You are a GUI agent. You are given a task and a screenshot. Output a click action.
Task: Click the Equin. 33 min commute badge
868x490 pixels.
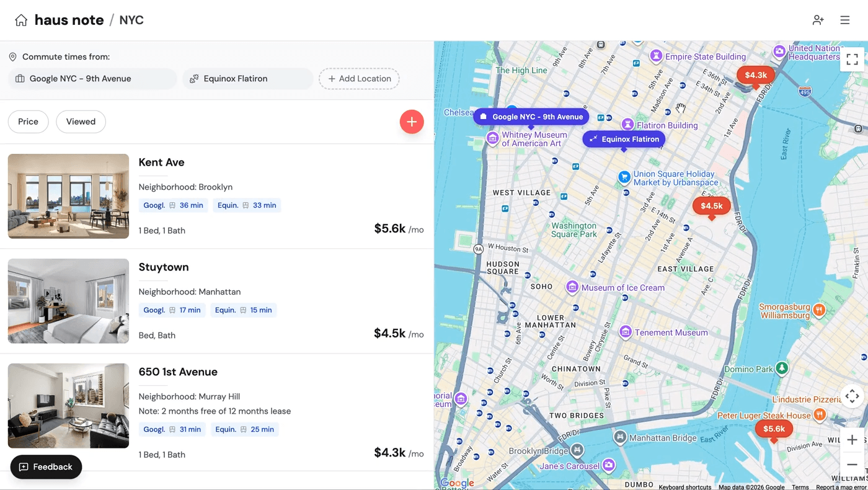[247, 205]
